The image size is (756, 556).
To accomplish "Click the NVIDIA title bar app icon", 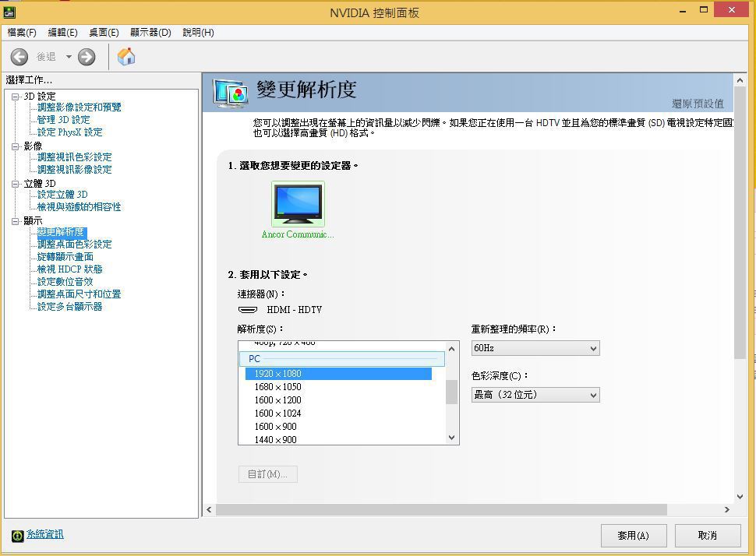I will (x=9, y=12).
